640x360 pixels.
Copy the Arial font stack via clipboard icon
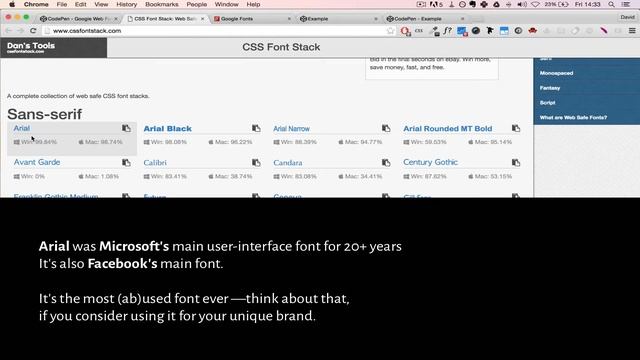click(x=126, y=128)
